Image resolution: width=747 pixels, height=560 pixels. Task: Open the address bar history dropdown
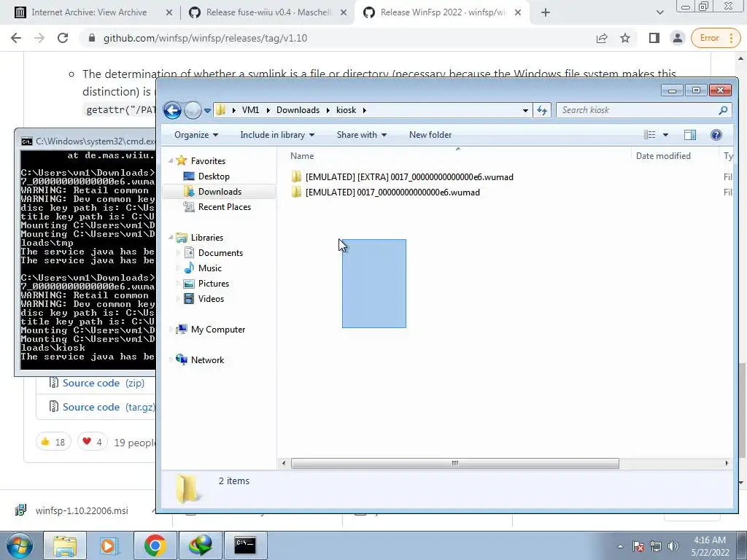(525, 111)
